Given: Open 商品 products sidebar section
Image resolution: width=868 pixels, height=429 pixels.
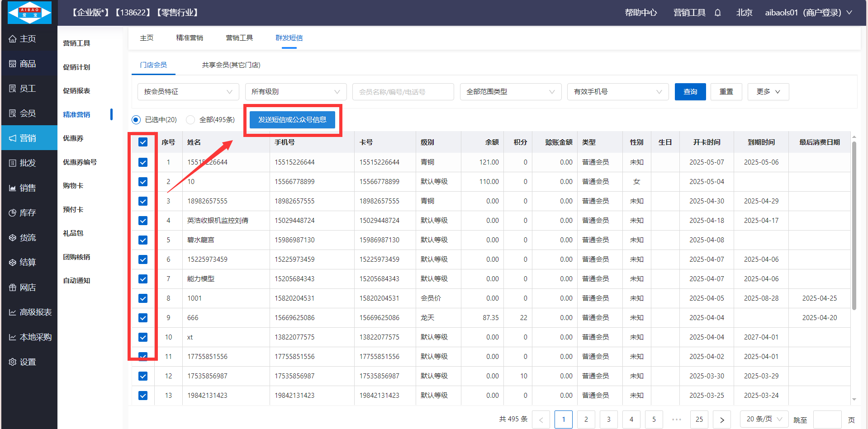Looking at the screenshot, I should [x=28, y=64].
